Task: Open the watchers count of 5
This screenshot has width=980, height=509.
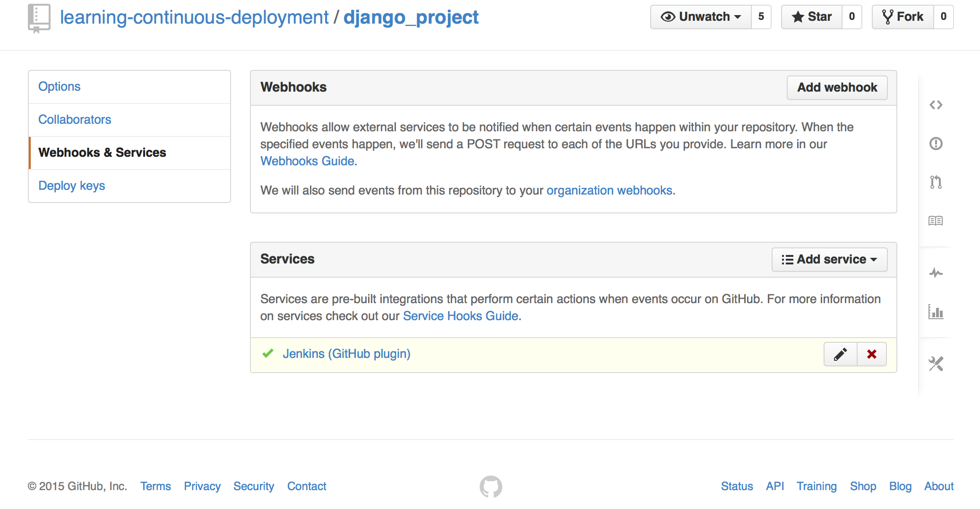Action: 761,17
